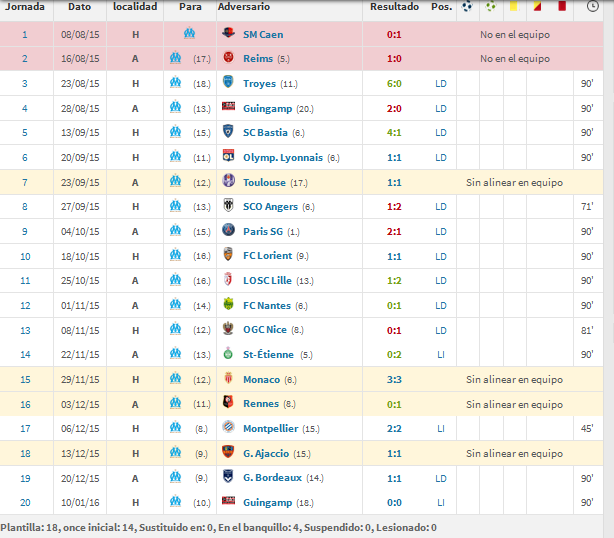Click the yellow card icon header
The image size is (614, 538).
(514, 6)
